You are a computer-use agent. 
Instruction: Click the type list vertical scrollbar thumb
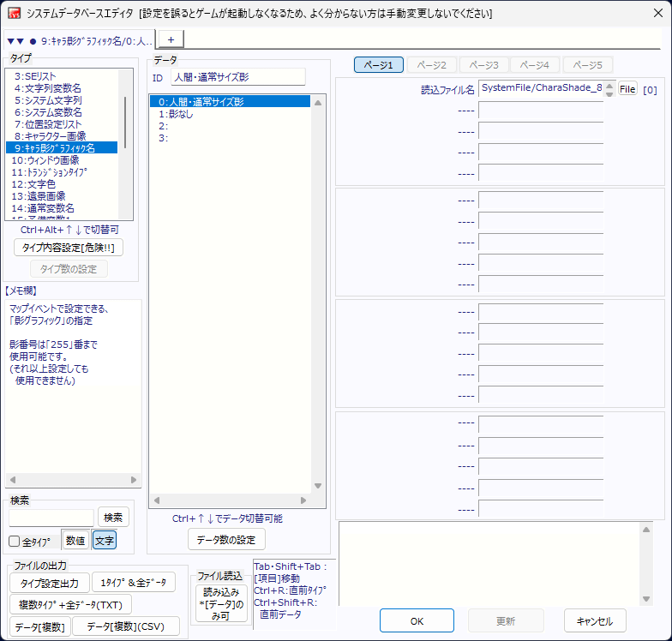(x=126, y=122)
